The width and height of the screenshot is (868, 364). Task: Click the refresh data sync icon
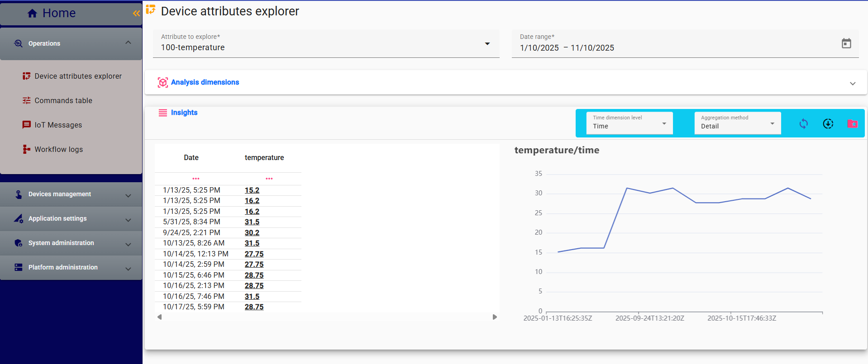(x=803, y=123)
